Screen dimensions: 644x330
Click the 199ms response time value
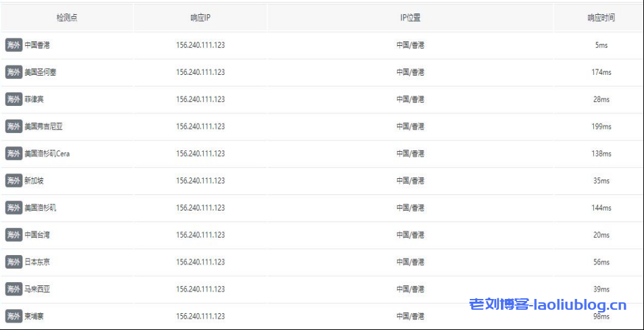[601, 126]
